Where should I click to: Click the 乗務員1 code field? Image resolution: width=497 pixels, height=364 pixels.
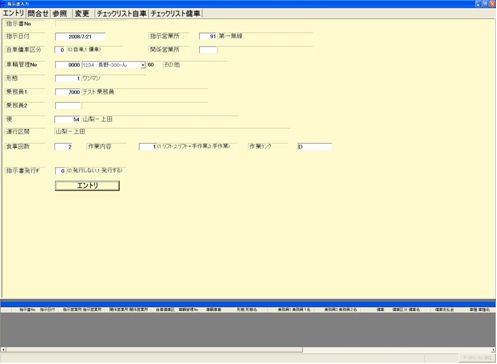click(68, 92)
